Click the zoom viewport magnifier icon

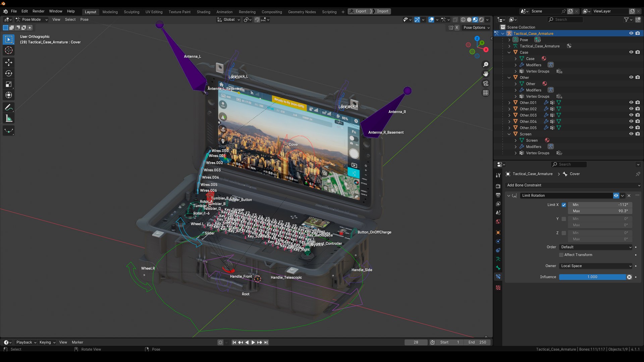[485, 64]
